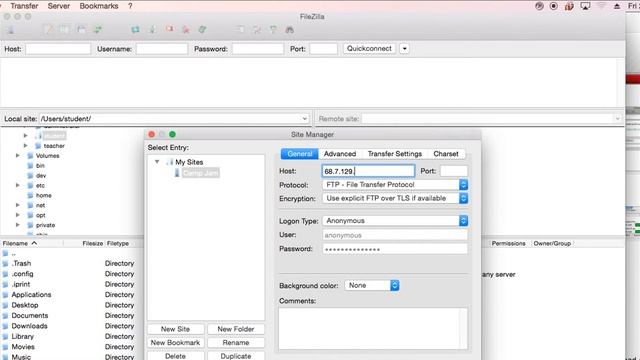Click the reconnect to server icon

coord(202,30)
